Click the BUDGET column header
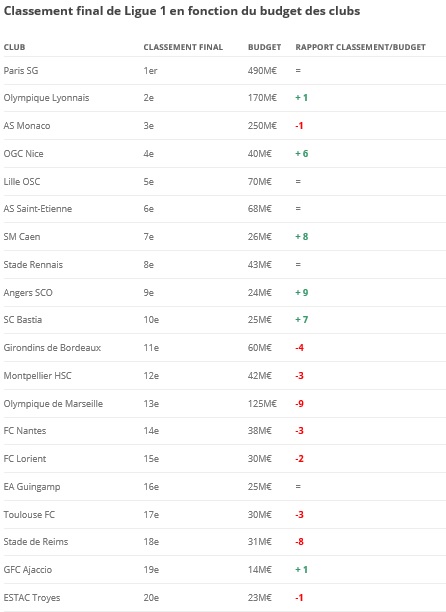446x612 pixels. pyautogui.click(x=265, y=47)
